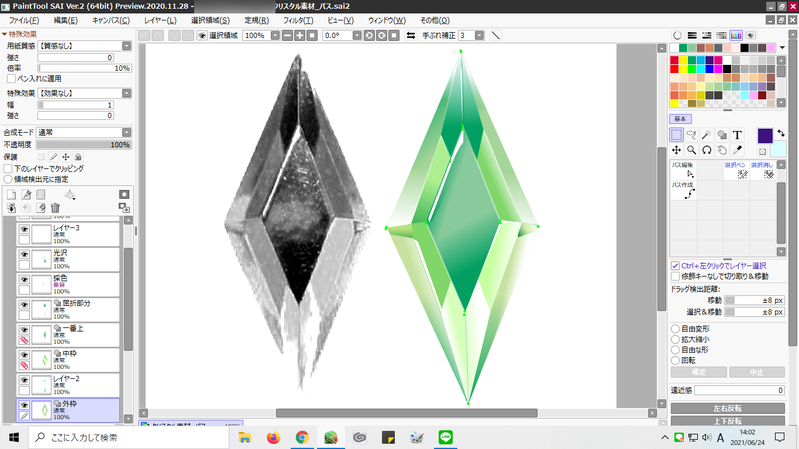Open 編集(E) menu

[x=66, y=20]
